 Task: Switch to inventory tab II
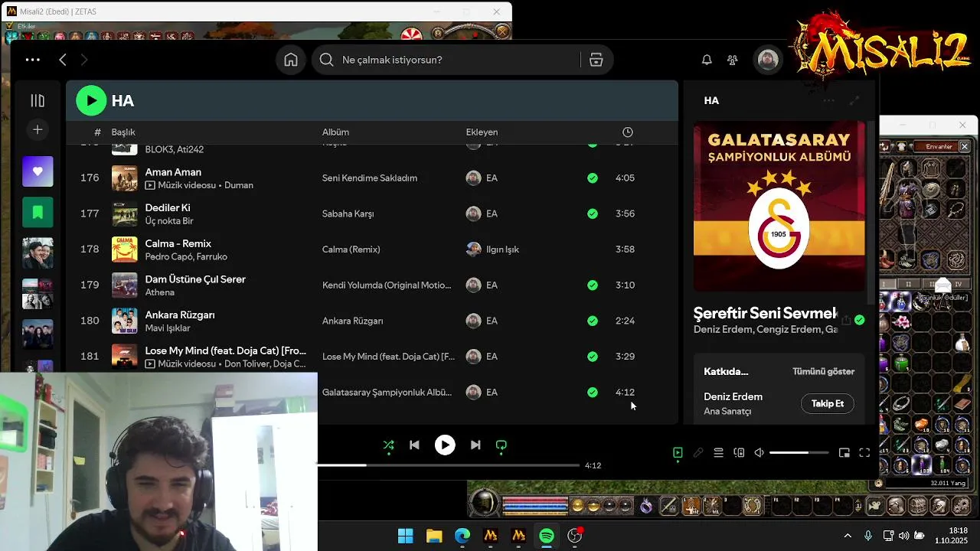point(909,284)
